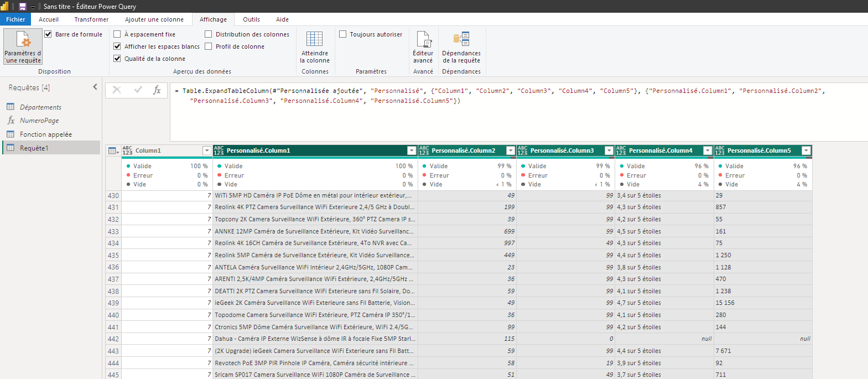Image resolution: width=868 pixels, height=379 pixels.
Task: Click 'Revotech PoE 3MP PIR Pinhole' cell
Action: point(315,363)
